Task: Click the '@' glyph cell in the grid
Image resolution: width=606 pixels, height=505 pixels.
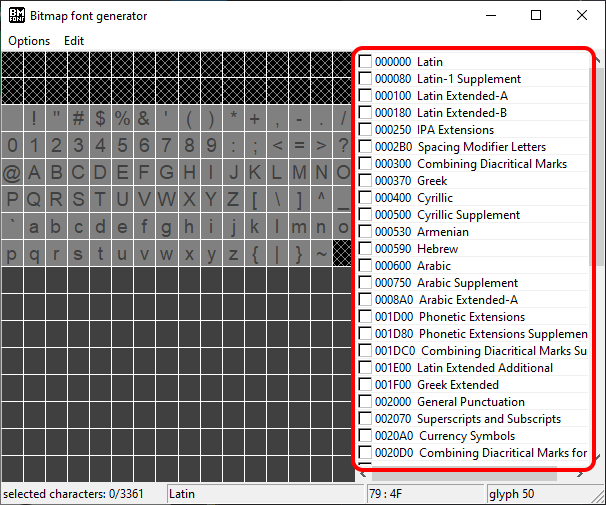Action: (12, 172)
